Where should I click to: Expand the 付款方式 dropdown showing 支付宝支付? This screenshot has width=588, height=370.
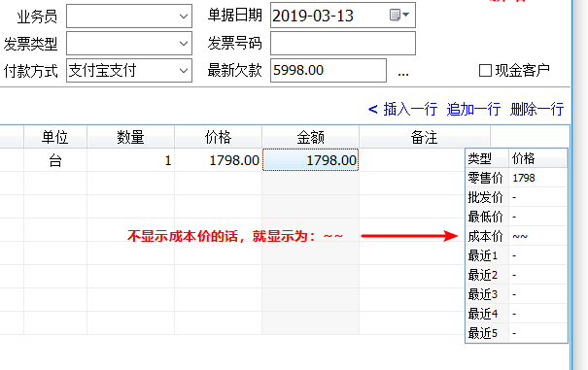click(184, 71)
